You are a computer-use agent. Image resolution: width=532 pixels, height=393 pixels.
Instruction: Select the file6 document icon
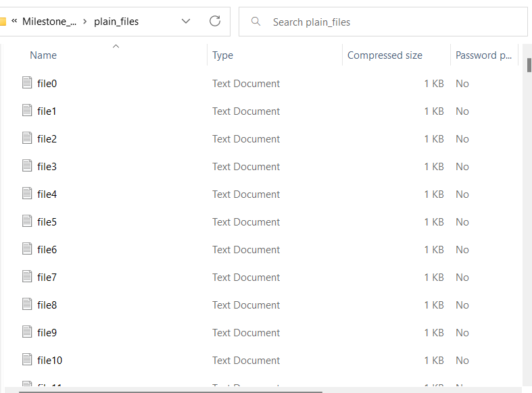pyautogui.click(x=27, y=248)
